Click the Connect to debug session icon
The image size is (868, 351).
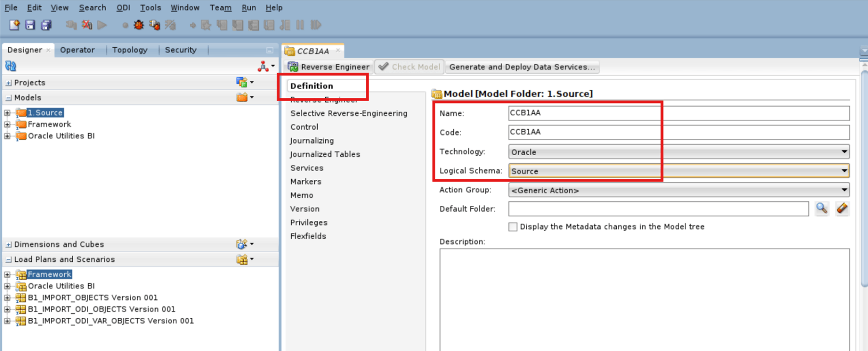pos(155,25)
